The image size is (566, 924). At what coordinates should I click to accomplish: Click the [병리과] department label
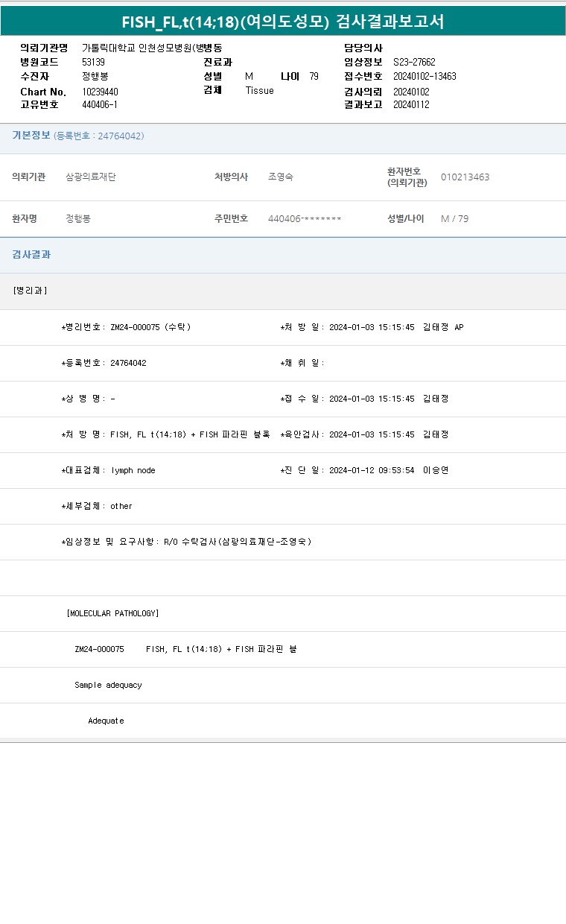tap(30, 291)
